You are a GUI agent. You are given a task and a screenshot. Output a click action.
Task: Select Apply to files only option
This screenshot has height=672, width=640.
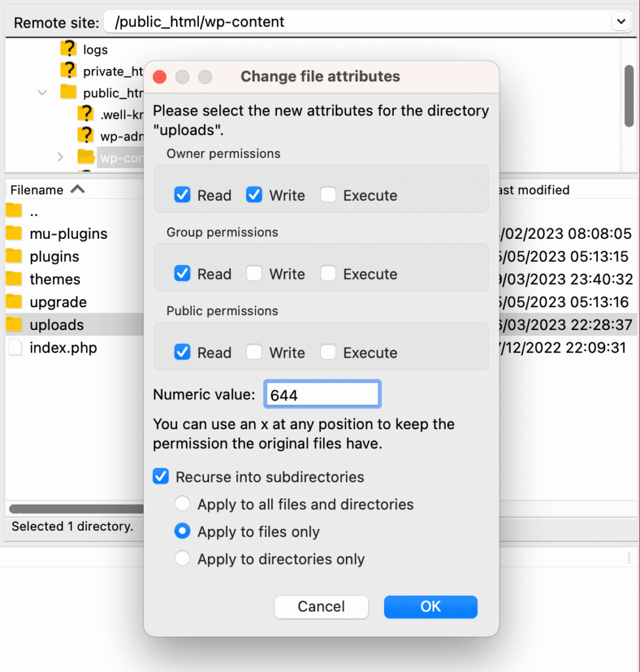tap(182, 531)
